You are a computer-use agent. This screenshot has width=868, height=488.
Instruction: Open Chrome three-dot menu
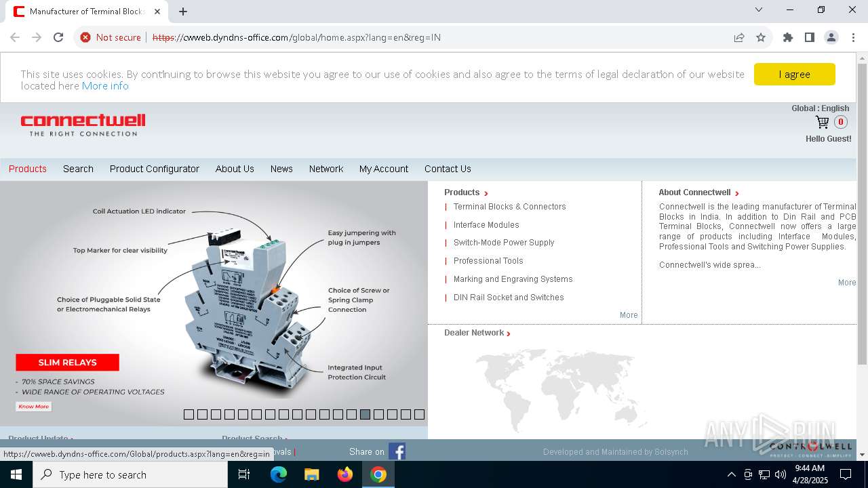click(x=852, y=37)
